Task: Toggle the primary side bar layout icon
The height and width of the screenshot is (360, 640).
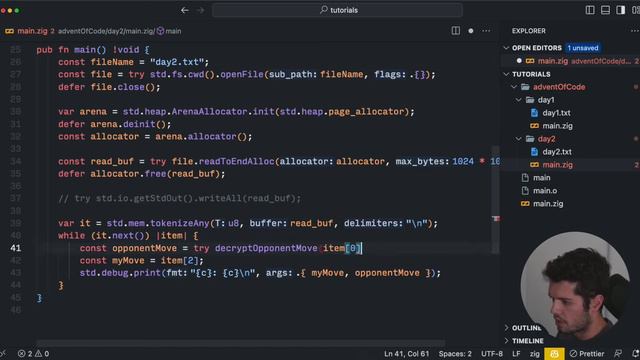Action: pos(590,10)
